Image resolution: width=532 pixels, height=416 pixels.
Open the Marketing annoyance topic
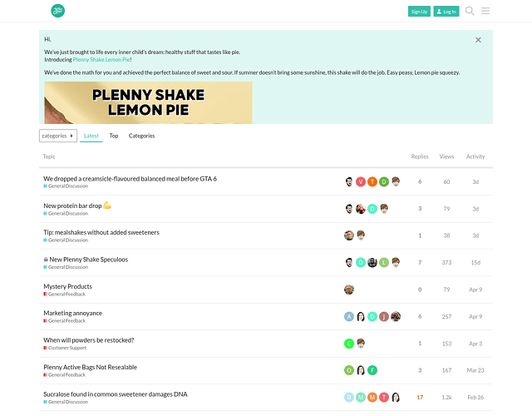(x=72, y=313)
